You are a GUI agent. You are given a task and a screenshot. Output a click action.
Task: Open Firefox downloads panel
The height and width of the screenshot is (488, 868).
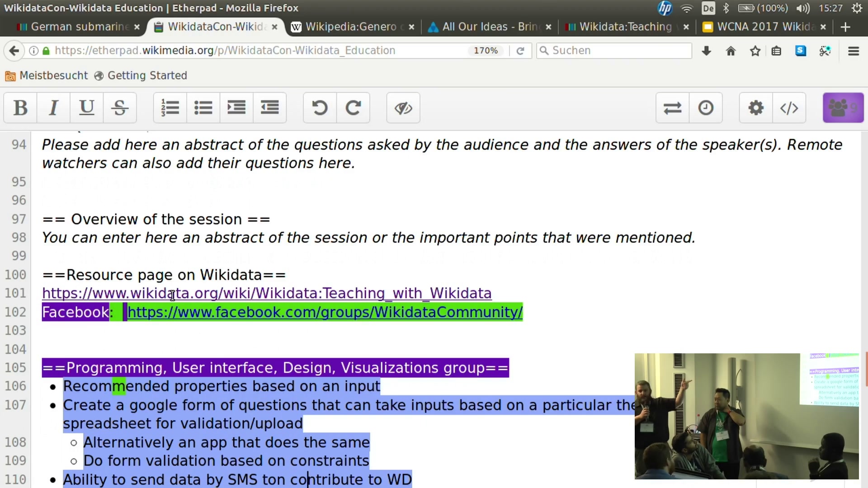tap(706, 51)
